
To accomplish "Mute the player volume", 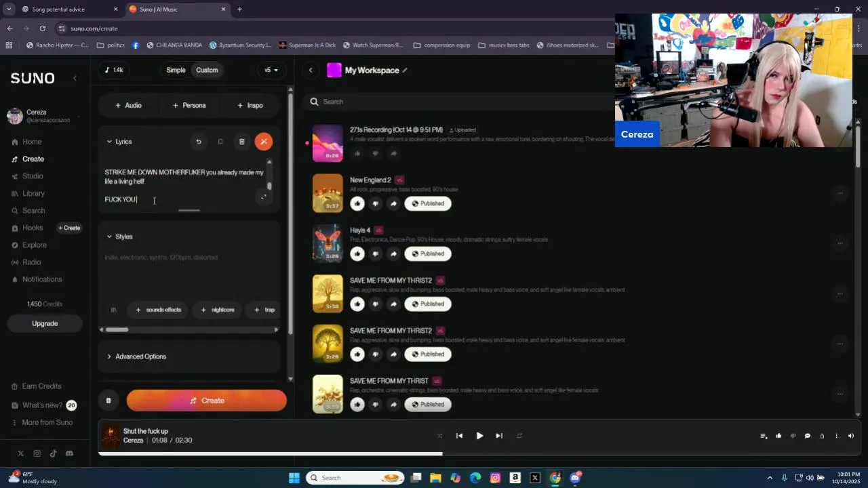I will coord(851,436).
